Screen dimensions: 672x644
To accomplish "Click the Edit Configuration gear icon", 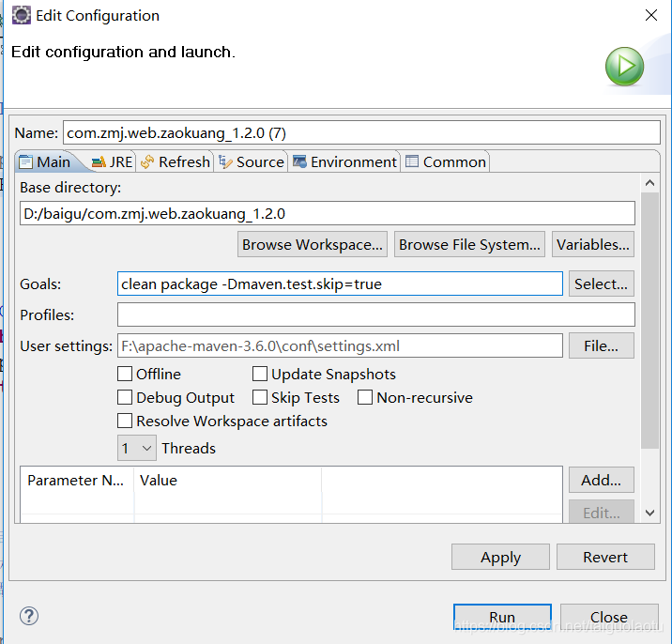I will tap(21, 15).
